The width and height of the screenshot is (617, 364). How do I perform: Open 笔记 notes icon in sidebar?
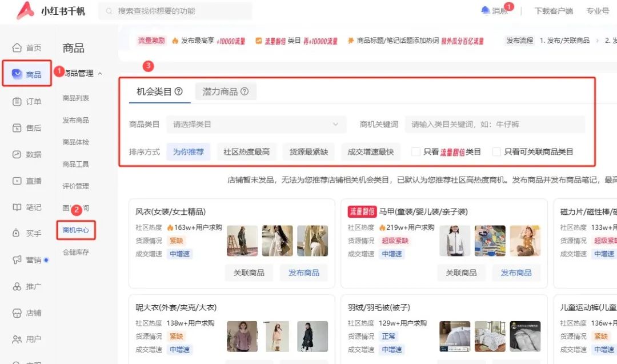point(17,207)
